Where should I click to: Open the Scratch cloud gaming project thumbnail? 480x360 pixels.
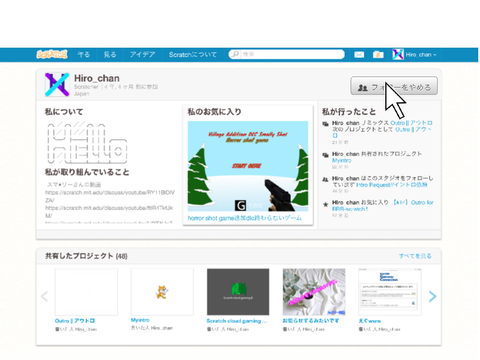pos(238,292)
